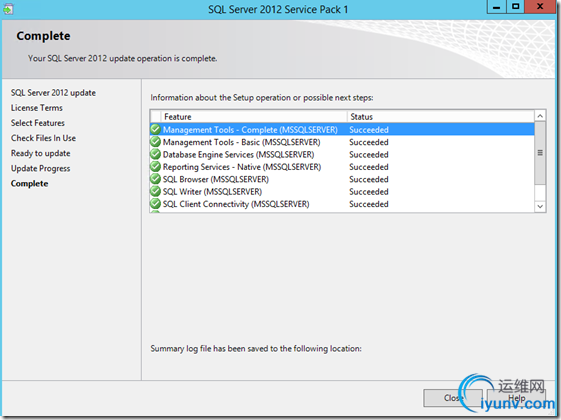Select Management Tools - Complete (MSSQLSERVER) row
561x420 pixels.
[x=342, y=130]
